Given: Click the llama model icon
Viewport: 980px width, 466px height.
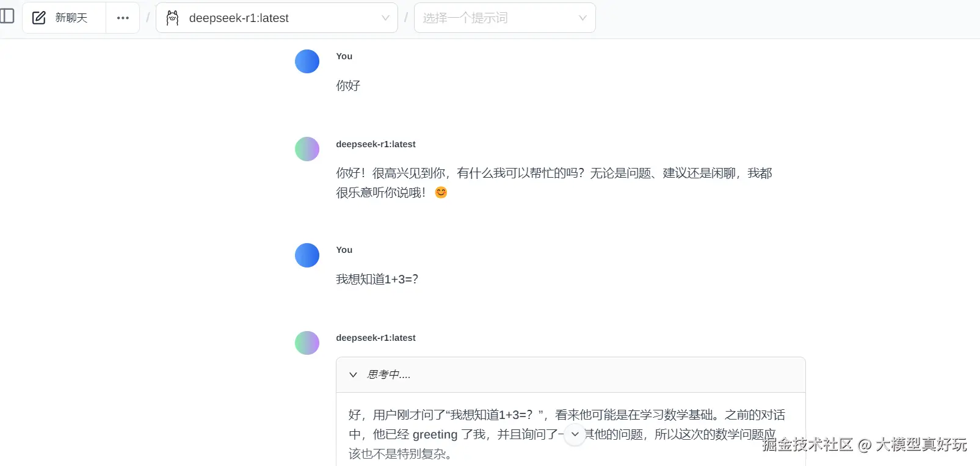Looking at the screenshot, I should point(173,18).
